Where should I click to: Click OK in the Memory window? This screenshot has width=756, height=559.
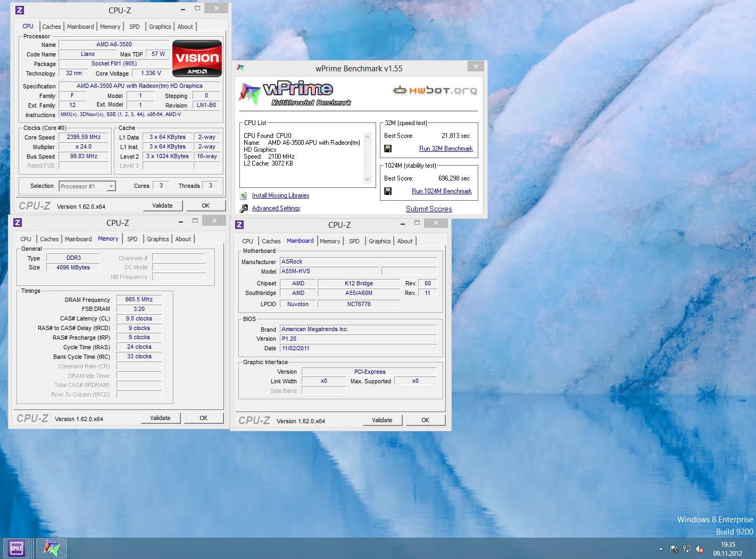click(x=203, y=418)
